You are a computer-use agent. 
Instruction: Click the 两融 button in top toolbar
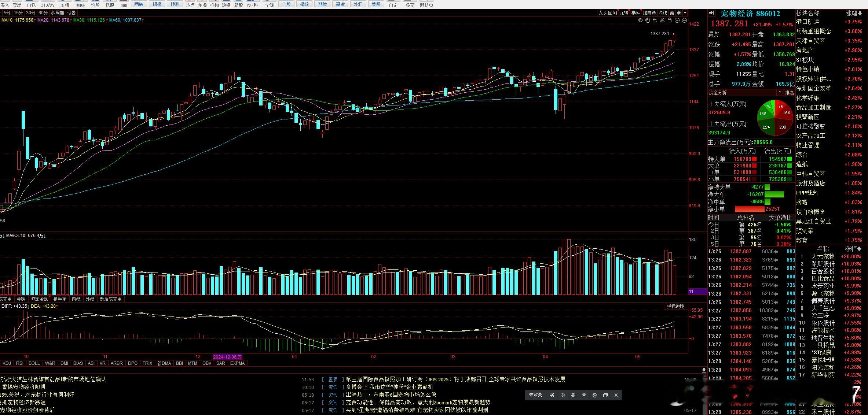coord(139,4)
